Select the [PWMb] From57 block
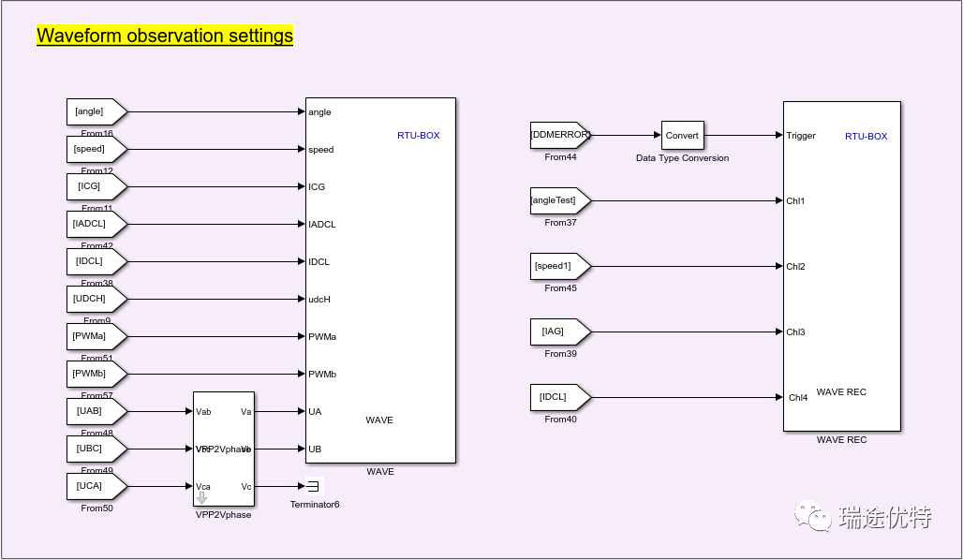This screenshot has height=560, width=963. click(94, 374)
